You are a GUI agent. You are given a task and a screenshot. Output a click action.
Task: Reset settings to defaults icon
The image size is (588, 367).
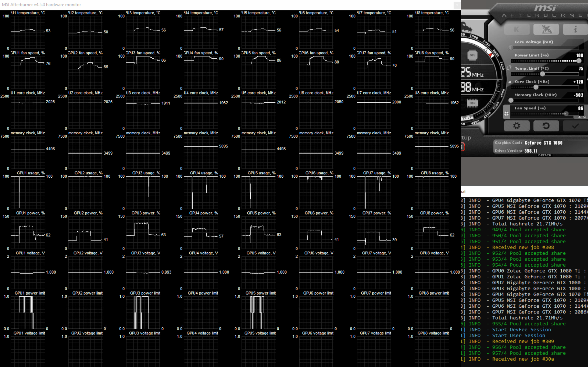(x=546, y=126)
